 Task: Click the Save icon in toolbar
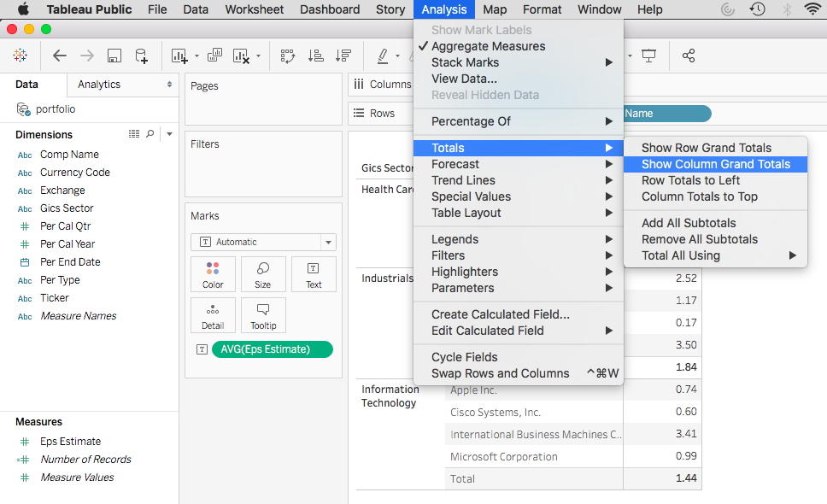(x=114, y=56)
